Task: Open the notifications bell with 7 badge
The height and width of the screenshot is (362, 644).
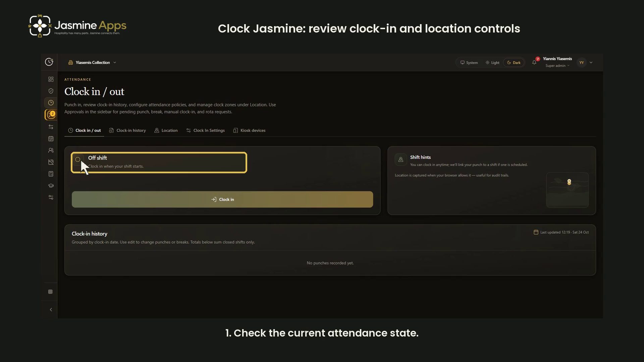Action: click(534, 62)
